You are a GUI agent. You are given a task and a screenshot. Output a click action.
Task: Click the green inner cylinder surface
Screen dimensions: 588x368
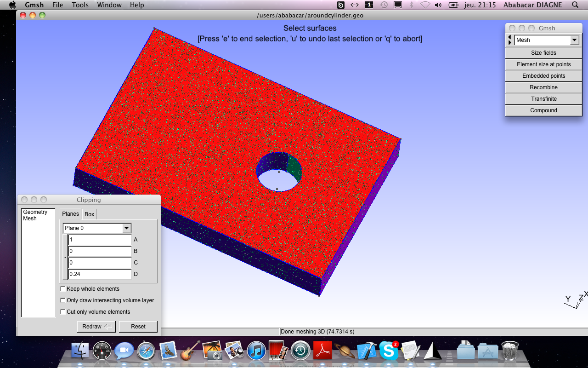tap(294, 168)
